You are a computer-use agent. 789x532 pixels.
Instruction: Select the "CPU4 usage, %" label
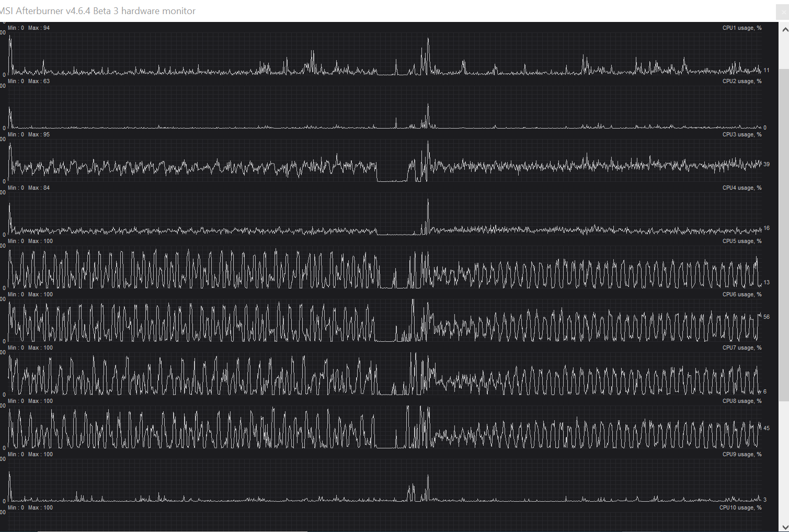coord(742,188)
